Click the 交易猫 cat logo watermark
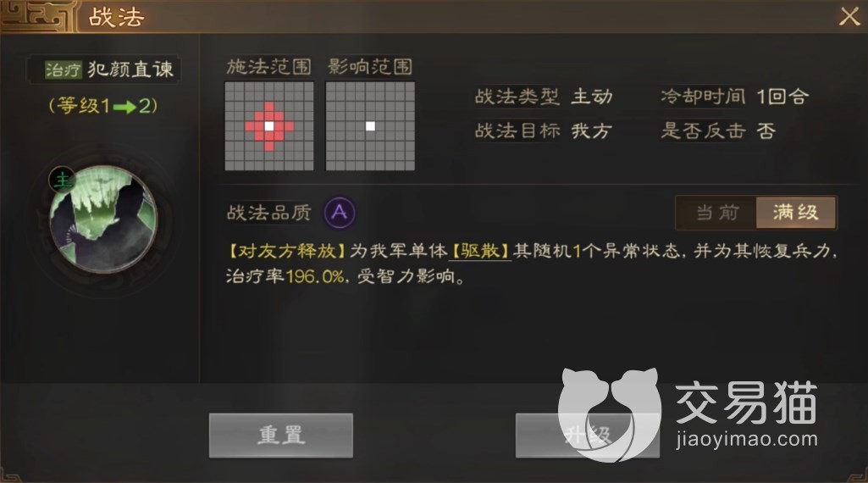Viewport: 868px width, 483px height. click(x=609, y=414)
